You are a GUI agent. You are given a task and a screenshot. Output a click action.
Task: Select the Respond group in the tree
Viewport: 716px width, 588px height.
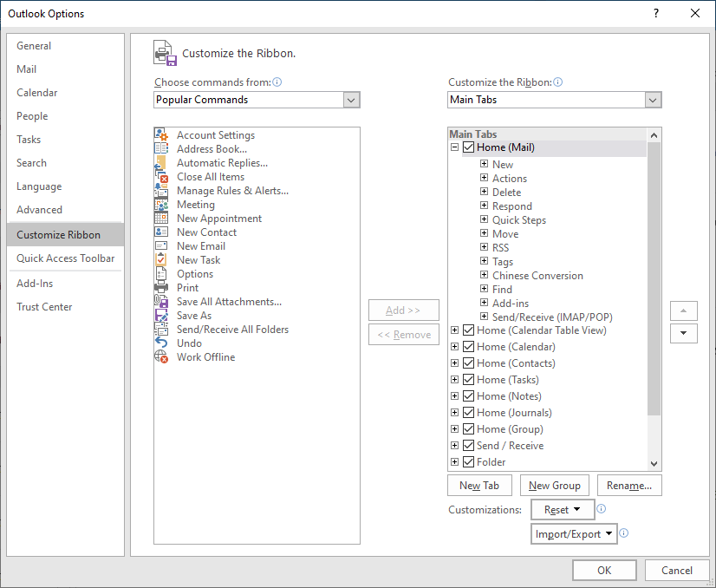point(512,206)
